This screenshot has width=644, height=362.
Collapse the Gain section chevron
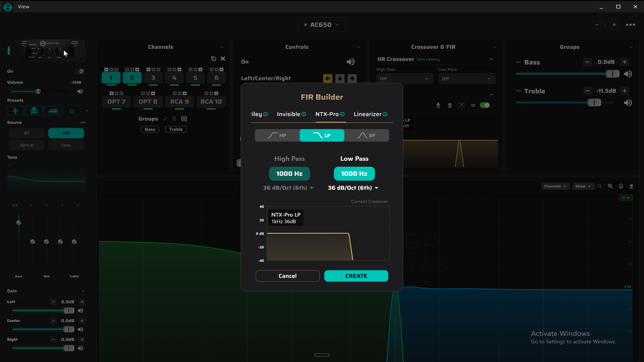click(x=83, y=291)
